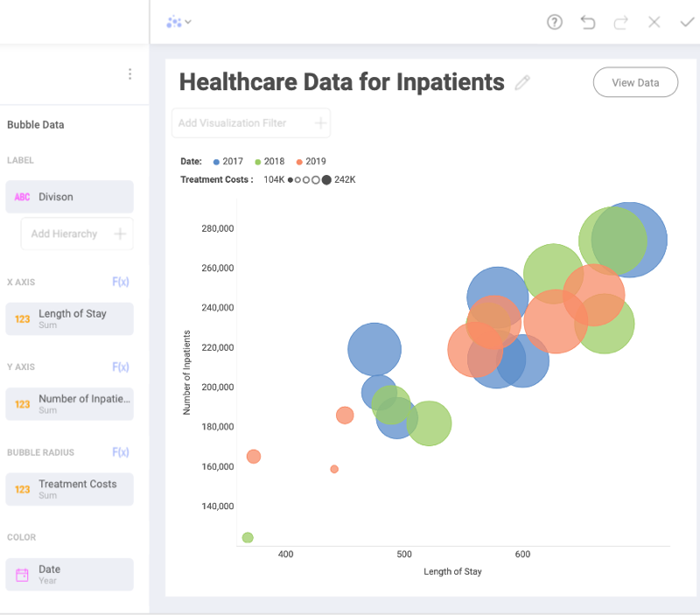Click the bubble chart type icon in the toolbar

[x=174, y=22]
